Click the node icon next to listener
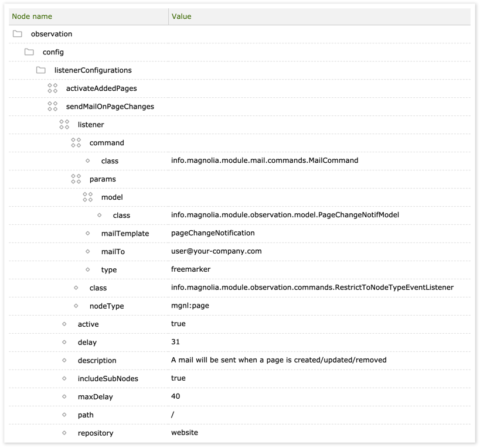The image size is (480, 448). (x=64, y=125)
